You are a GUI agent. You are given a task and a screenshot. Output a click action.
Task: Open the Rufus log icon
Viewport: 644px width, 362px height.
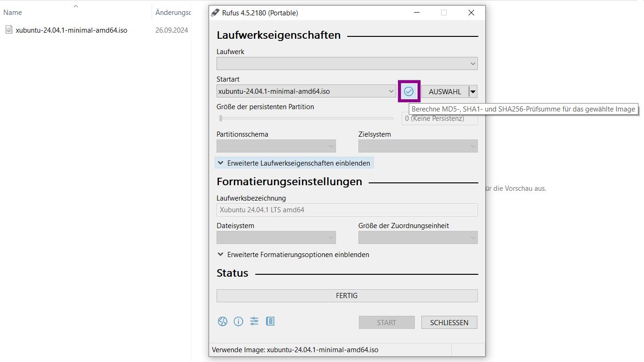click(x=270, y=321)
